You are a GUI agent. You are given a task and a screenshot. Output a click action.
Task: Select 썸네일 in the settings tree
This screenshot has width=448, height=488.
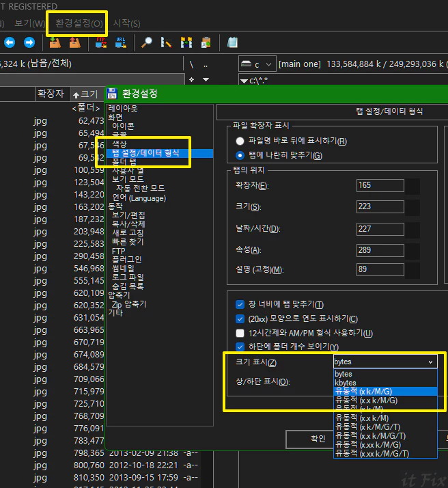point(123,268)
